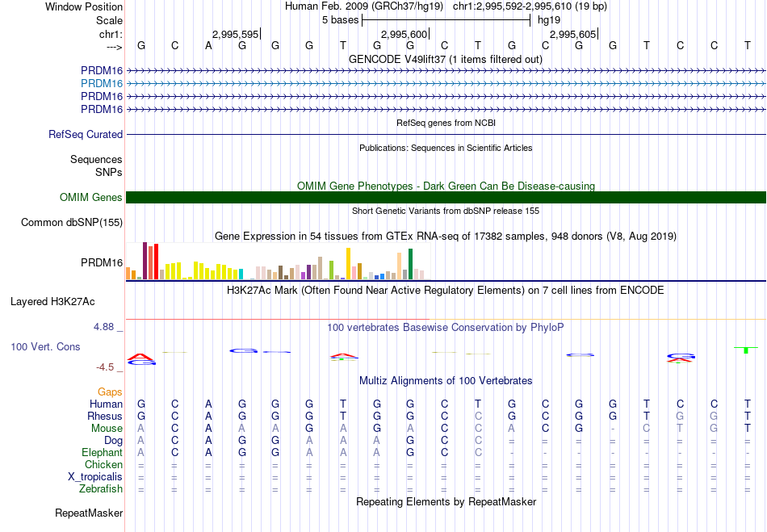Click the '5 bases' scale bar
The height and width of the screenshot is (532, 767).
click(446, 20)
